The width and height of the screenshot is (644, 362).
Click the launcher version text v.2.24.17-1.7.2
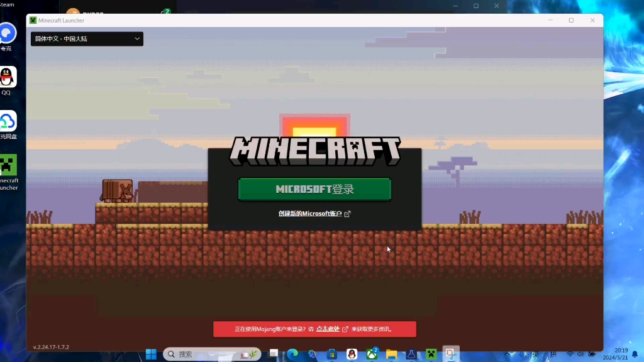51,347
